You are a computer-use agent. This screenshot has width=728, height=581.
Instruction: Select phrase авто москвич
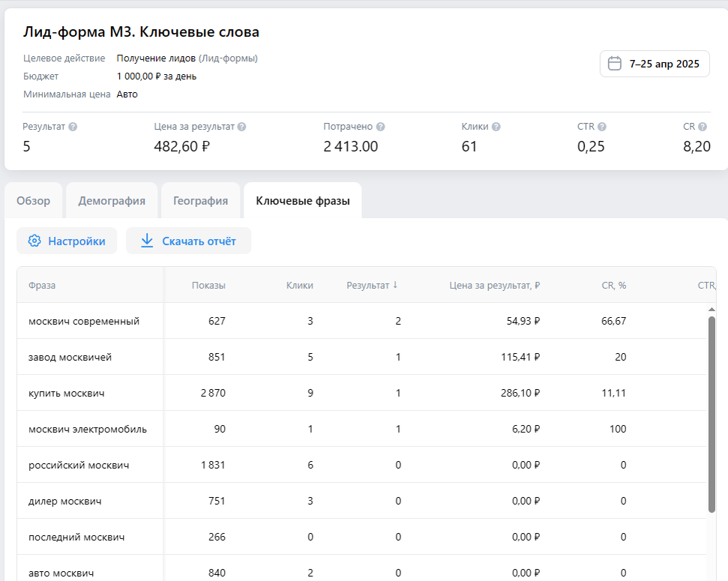[x=61, y=573]
